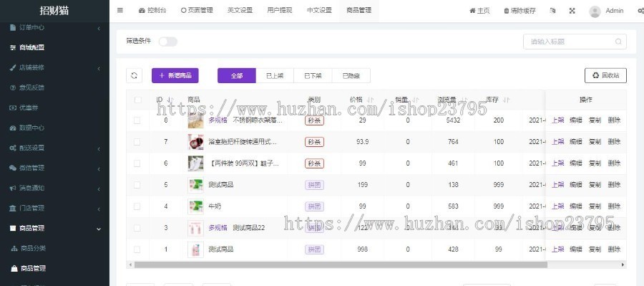644x286 pixels.
Task: Click the 商品分类 sitemap icon in sidebar
Action: click(14, 249)
